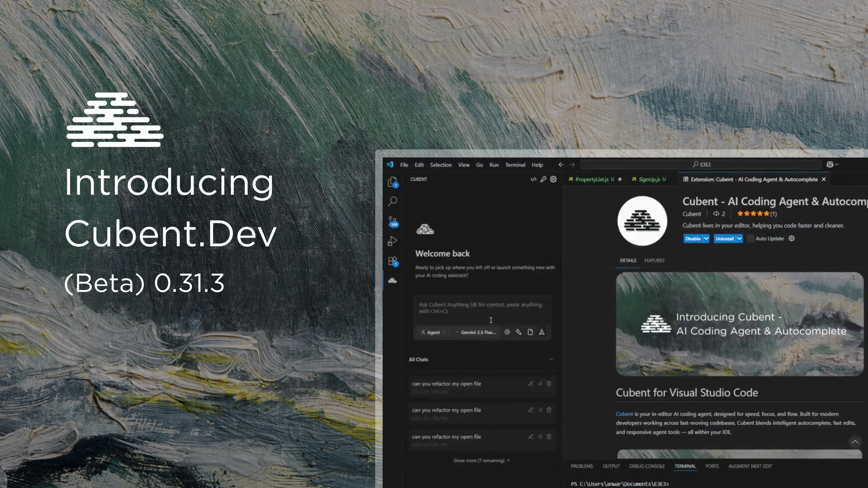Delete the chat dated 7:00 PM
868x488 pixels.
(x=549, y=410)
